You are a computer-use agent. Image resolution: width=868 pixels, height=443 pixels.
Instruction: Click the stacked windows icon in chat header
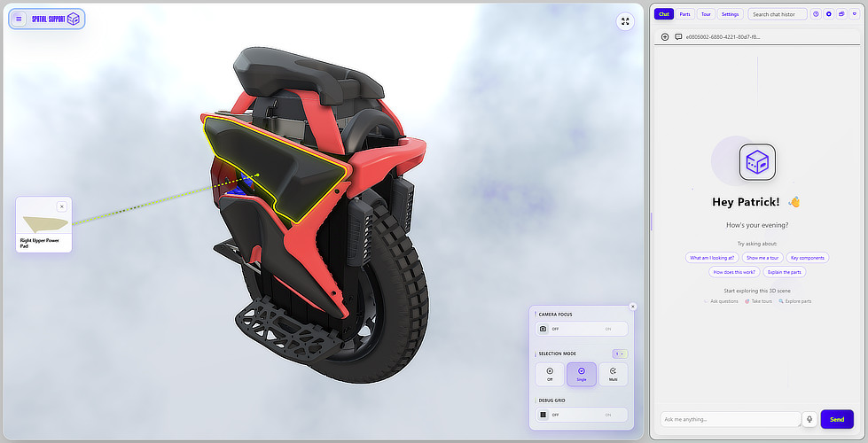[x=841, y=14]
